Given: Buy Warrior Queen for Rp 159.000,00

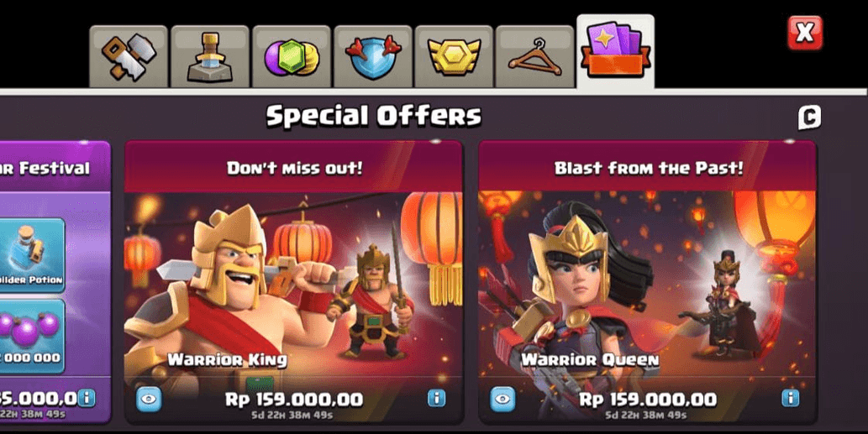Looking at the screenshot, I should coord(648,400).
